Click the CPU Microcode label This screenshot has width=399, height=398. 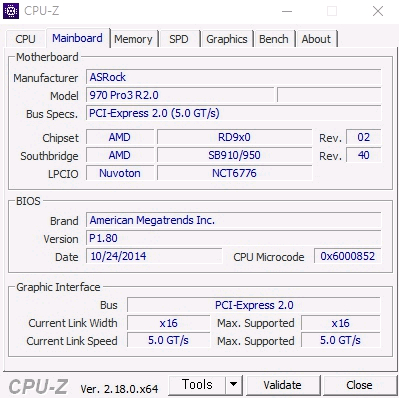click(x=269, y=257)
